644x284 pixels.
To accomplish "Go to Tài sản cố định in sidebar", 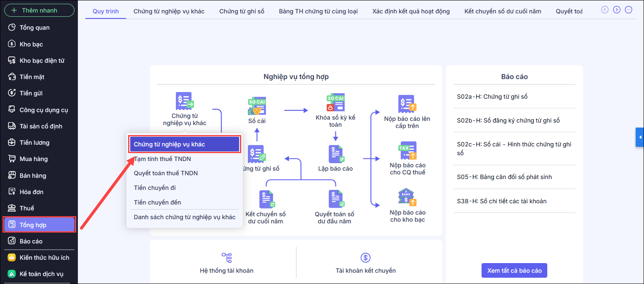I will (x=41, y=126).
